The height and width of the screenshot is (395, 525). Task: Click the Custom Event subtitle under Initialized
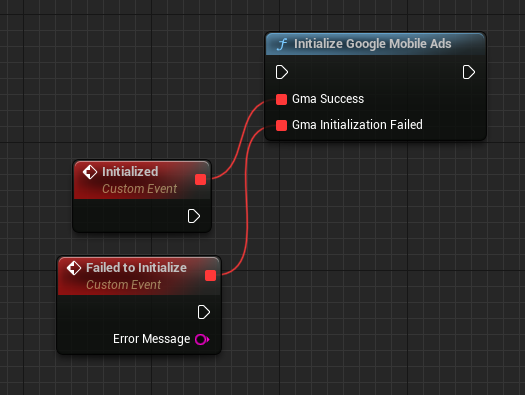pos(139,189)
